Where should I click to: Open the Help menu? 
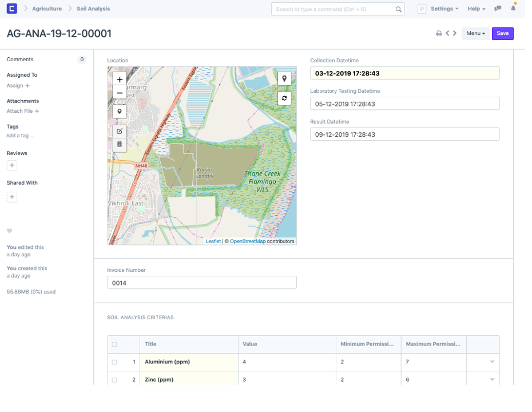[x=476, y=9]
